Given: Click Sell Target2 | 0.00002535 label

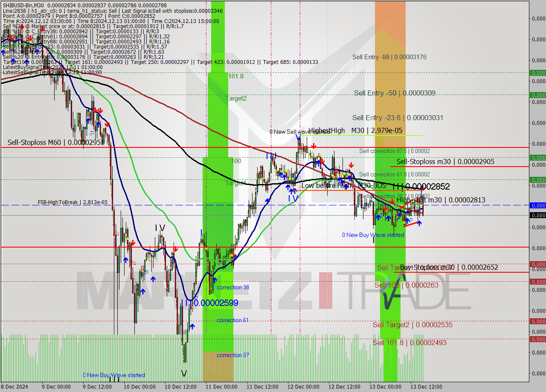Looking at the screenshot, I should click(412, 325).
